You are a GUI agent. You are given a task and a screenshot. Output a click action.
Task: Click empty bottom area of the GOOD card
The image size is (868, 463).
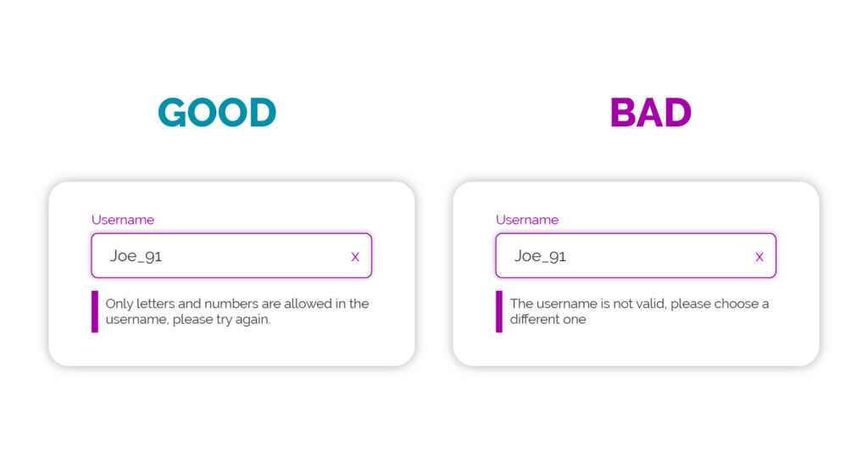[231, 349]
